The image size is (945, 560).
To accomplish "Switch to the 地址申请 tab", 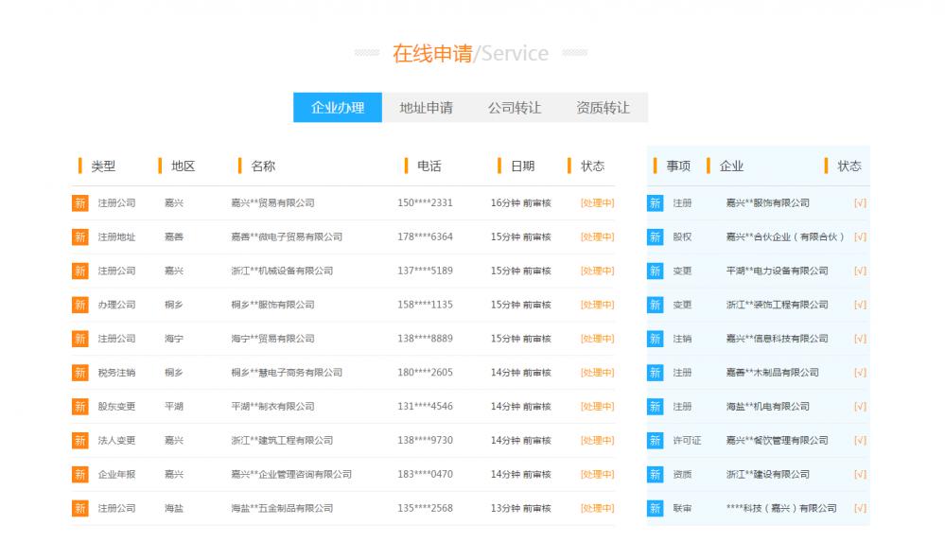I will click(428, 107).
